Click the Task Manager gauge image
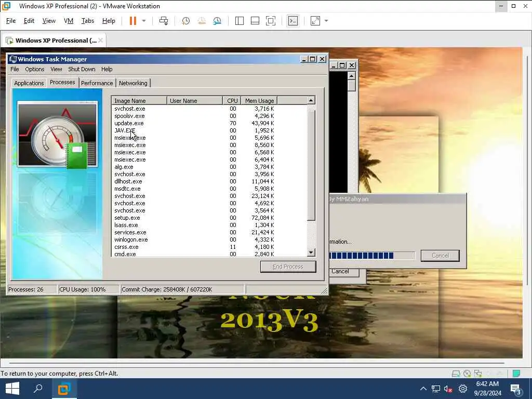Screen dimensions: 532x399 [57, 135]
